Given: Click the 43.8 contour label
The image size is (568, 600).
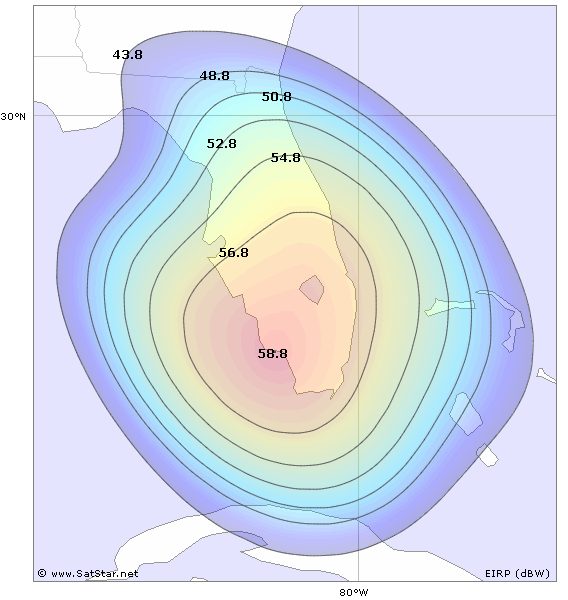Looking at the screenshot, I should (127, 55).
